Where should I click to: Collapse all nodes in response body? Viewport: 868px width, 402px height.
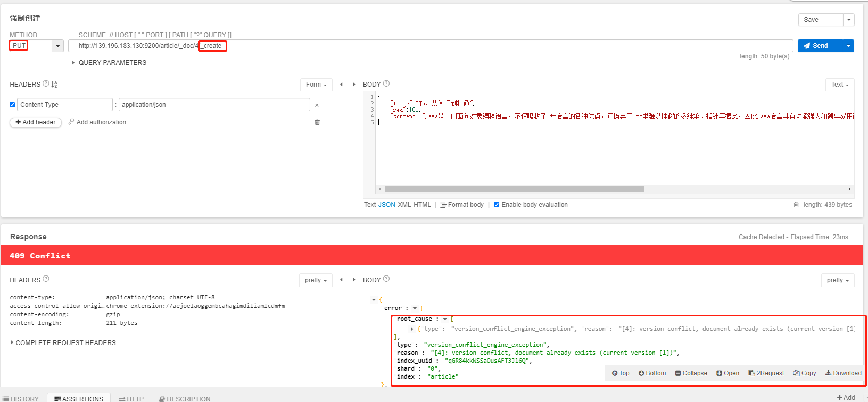[691, 373]
